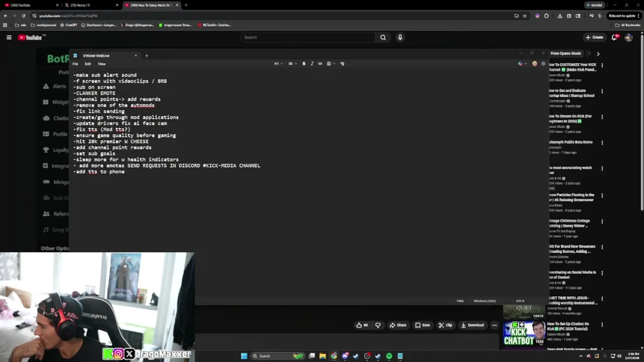
Task: Save the video to a playlist
Action: pos(423,325)
